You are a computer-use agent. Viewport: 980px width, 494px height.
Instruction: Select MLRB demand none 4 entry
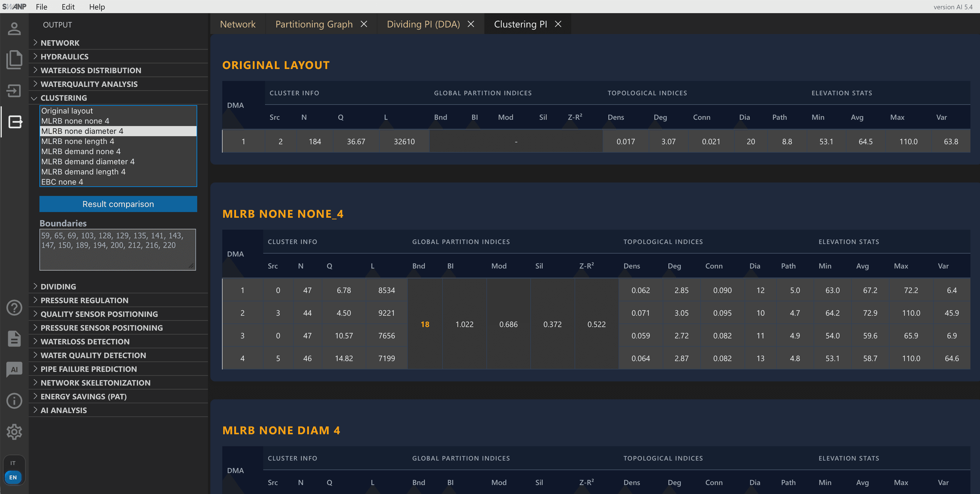(118, 151)
